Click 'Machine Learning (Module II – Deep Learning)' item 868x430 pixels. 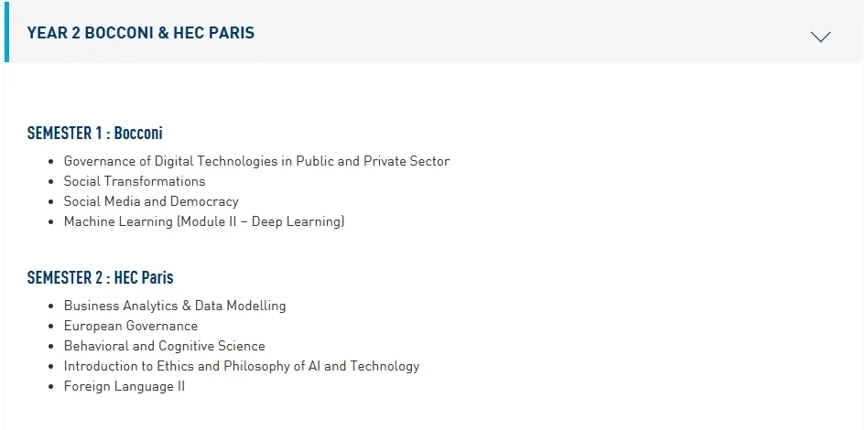coord(204,221)
